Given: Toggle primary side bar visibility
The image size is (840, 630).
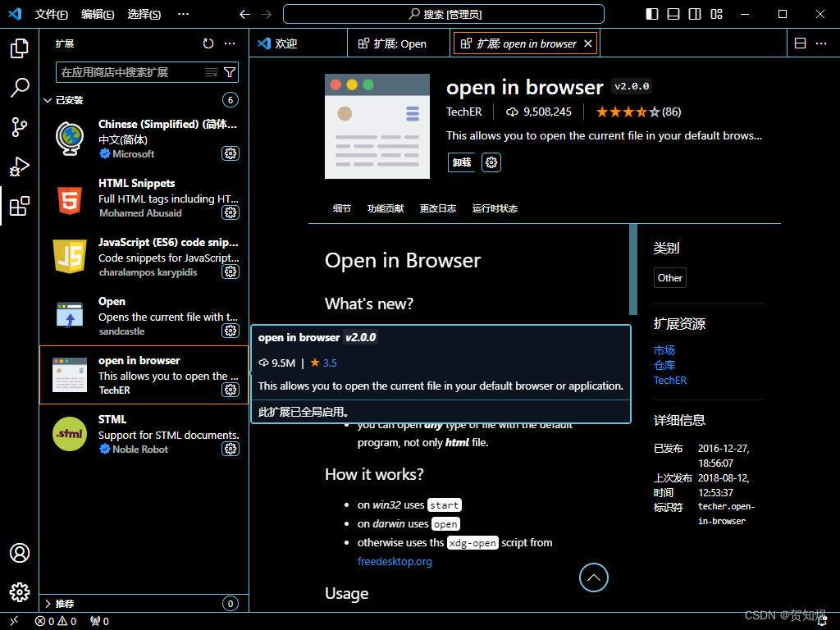Looking at the screenshot, I should point(652,15).
